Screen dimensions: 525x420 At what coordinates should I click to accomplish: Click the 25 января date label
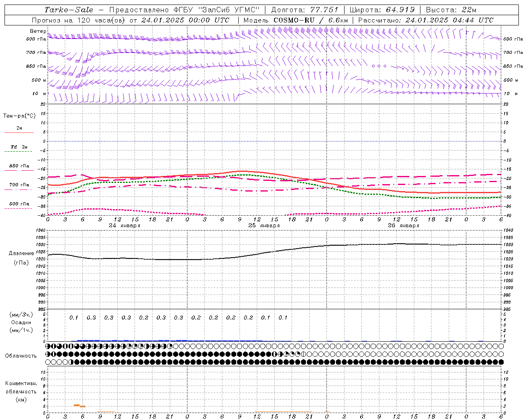tap(264, 226)
